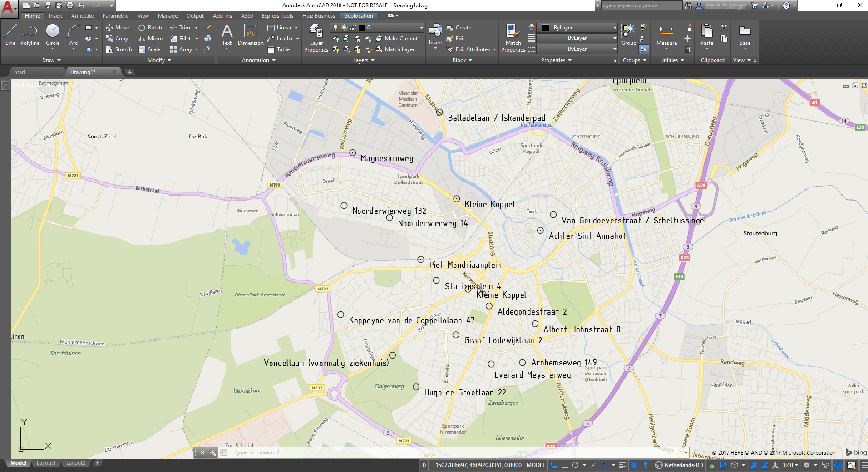Click the MODEL space status button

[536, 465]
